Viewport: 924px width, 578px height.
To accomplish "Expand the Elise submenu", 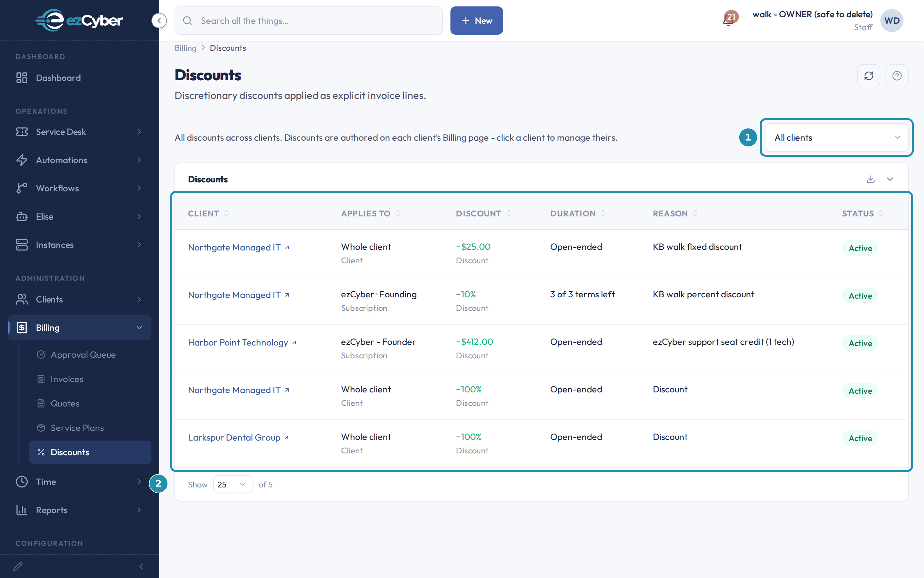I will pyautogui.click(x=139, y=217).
